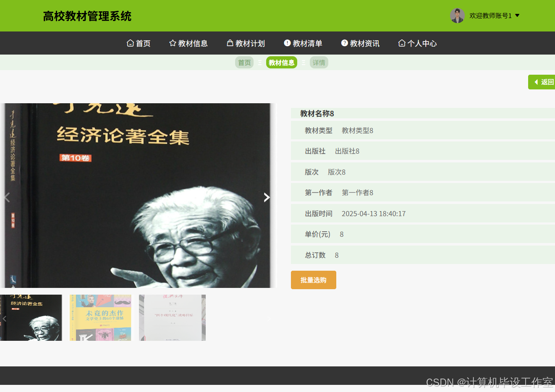The width and height of the screenshot is (555, 392).
Task: Open 个人中心 from the navigation bar
Action: coord(418,43)
